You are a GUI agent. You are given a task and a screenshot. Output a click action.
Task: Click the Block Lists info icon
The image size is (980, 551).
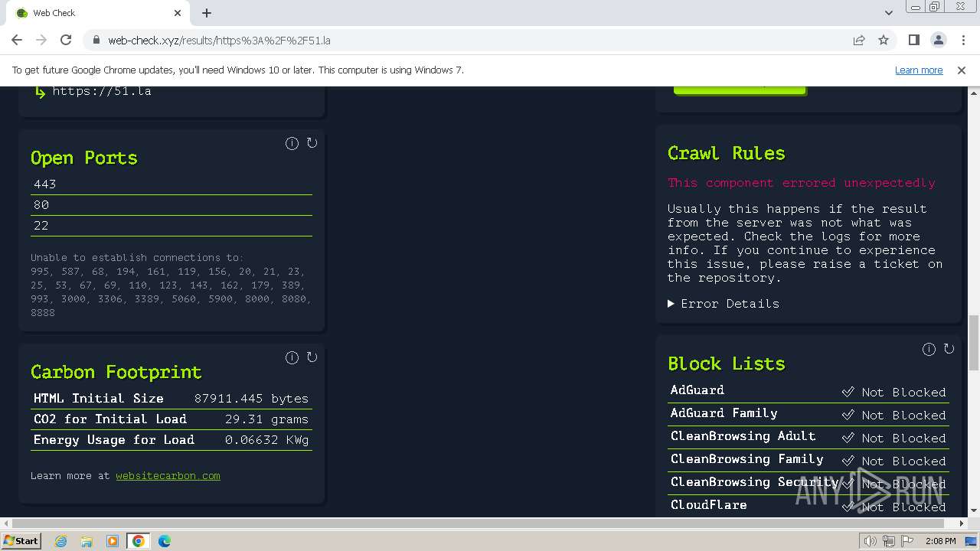click(929, 349)
